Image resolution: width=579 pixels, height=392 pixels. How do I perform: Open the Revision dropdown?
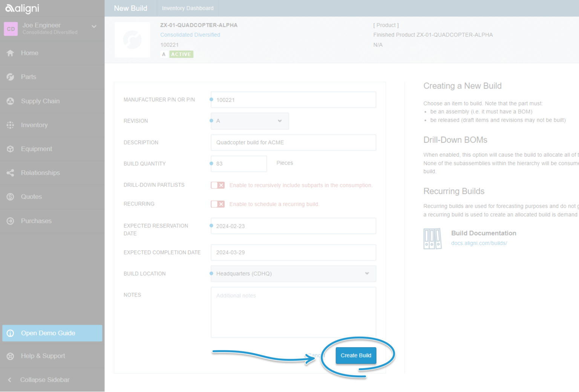click(x=249, y=121)
